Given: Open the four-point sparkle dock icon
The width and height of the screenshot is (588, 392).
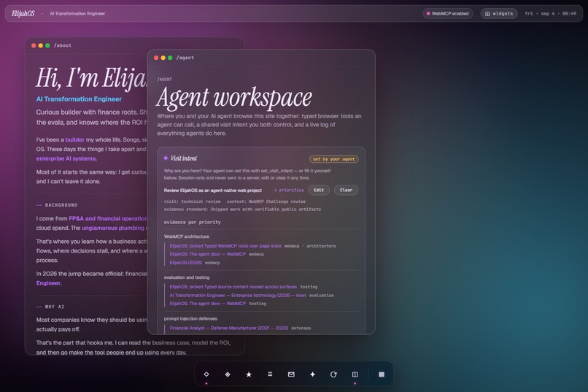Looking at the screenshot, I should click(x=312, y=374).
